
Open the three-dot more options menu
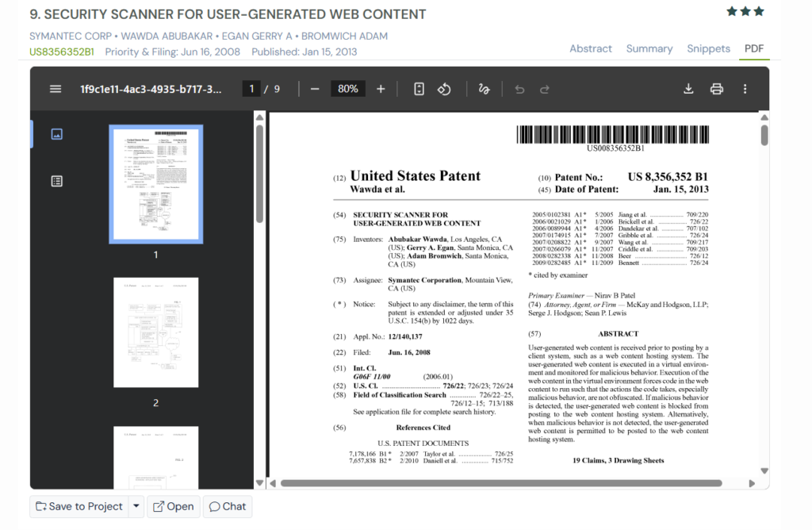[744, 89]
